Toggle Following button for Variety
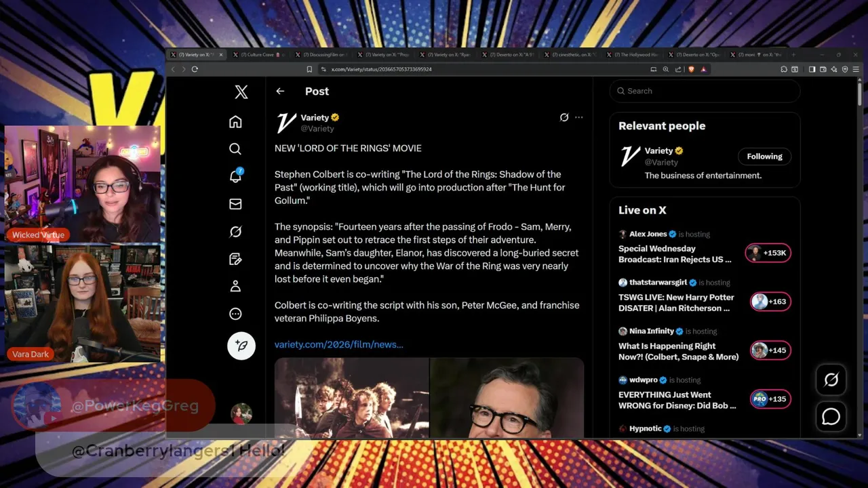The width and height of the screenshot is (868, 488). tap(764, 157)
